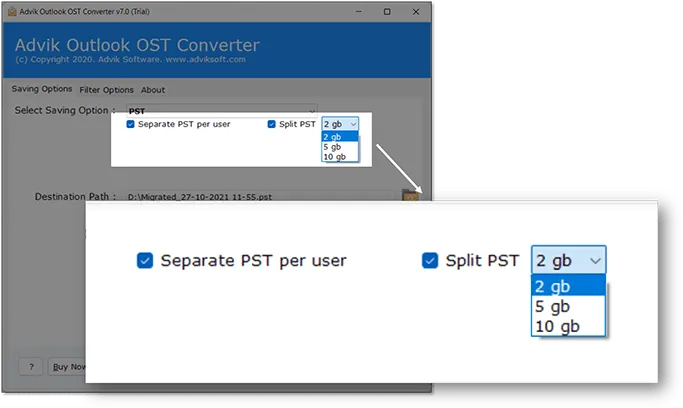Open the Filter Options tab
The image size is (683, 408).
coord(106,90)
